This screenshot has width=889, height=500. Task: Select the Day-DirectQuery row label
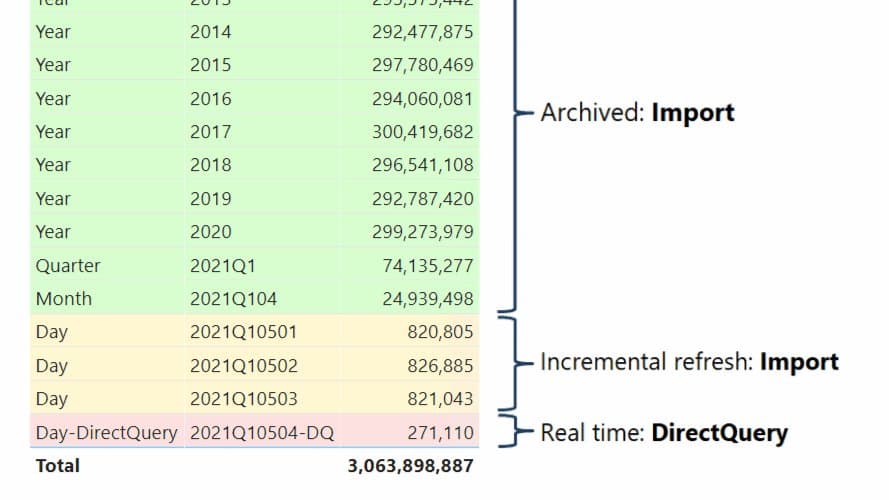coord(106,433)
